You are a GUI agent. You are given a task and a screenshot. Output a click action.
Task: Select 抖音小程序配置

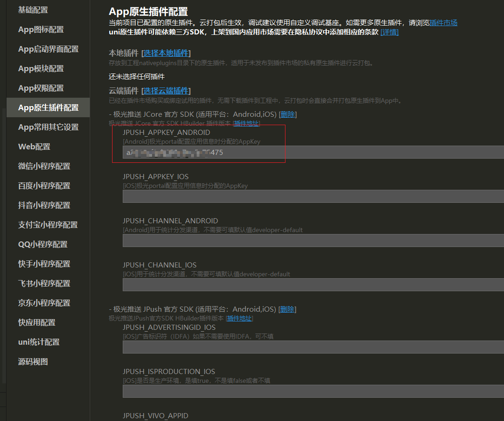pyautogui.click(x=44, y=205)
